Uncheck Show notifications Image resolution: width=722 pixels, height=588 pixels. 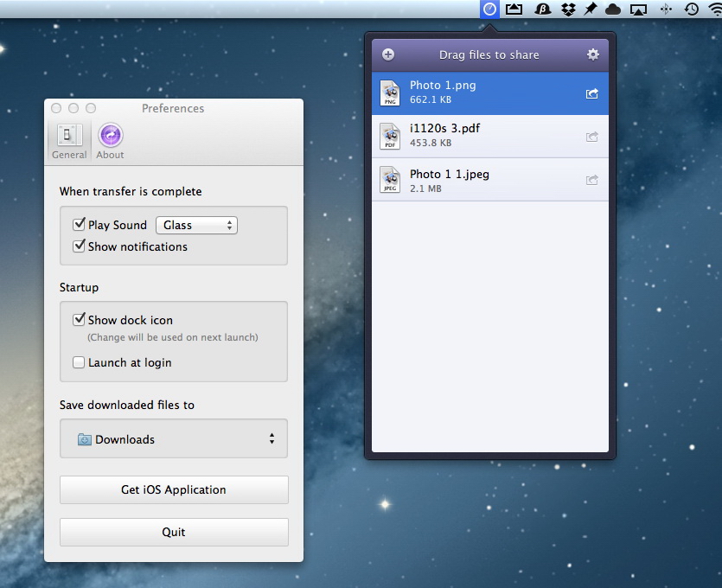coord(80,246)
